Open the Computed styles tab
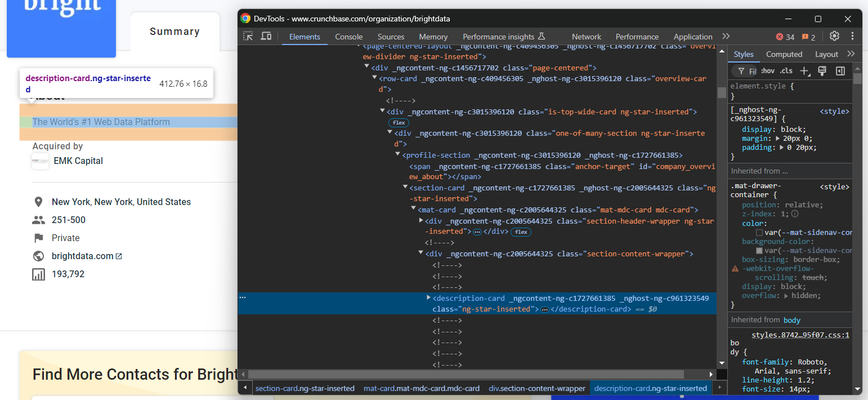 [x=784, y=54]
